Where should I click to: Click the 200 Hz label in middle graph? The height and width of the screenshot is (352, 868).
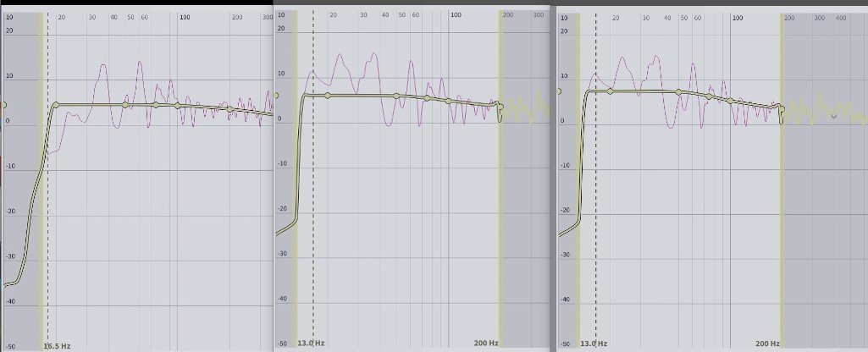(x=486, y=344)
